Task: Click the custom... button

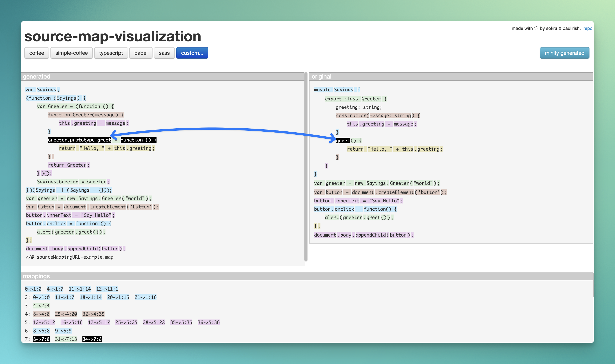Action: [192, 53]
